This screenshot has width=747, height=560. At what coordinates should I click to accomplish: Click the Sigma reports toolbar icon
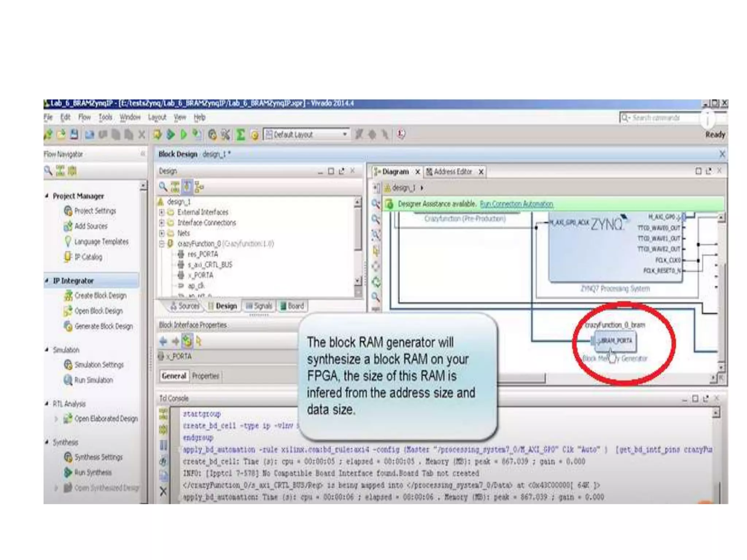point(240,135)
